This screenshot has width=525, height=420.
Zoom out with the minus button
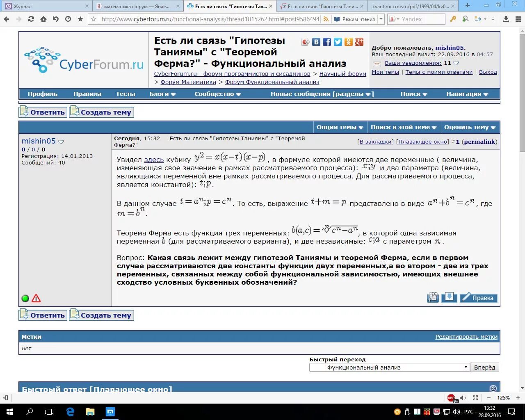[x=488, y=398]
